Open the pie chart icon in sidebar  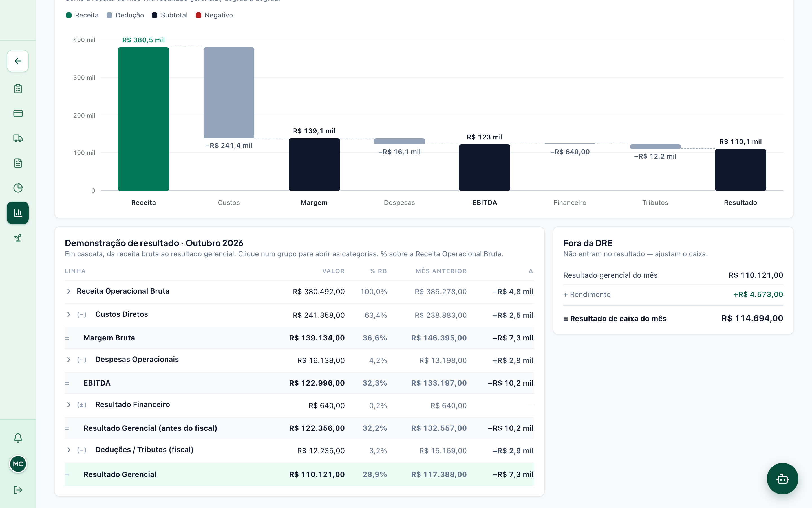click(18, 188)
